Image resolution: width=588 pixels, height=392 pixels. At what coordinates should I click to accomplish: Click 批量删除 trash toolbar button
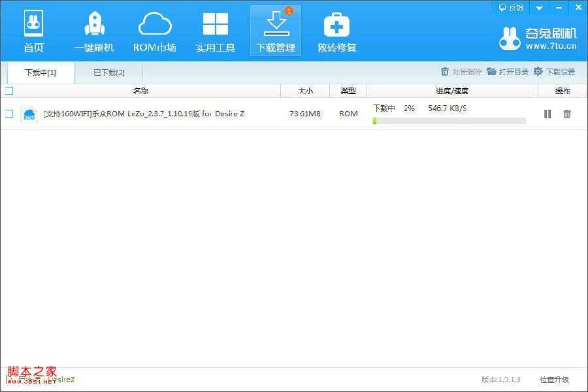(462, 72)
